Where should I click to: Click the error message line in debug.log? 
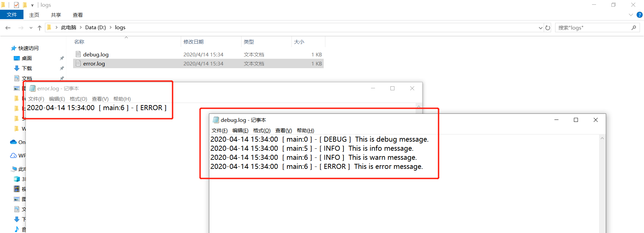[317, 167]
